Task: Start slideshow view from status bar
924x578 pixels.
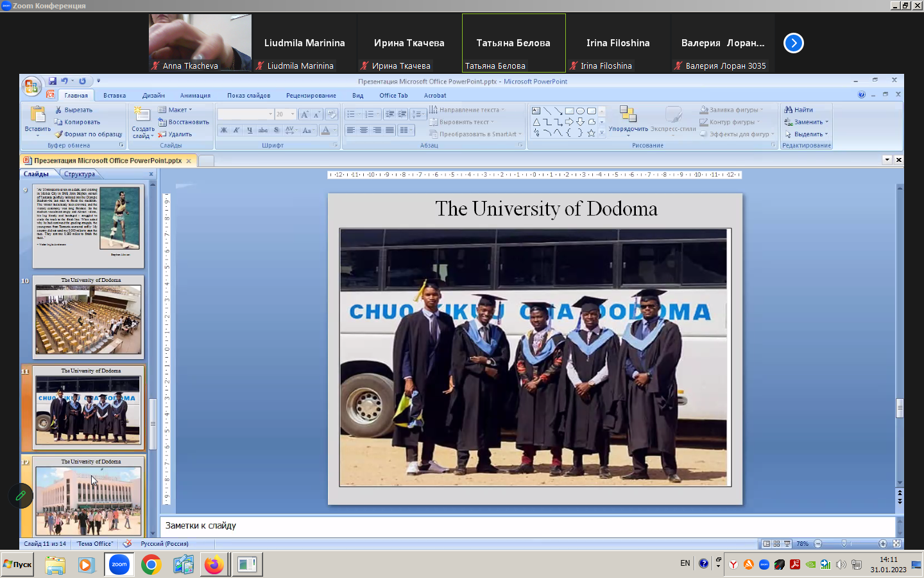Action: click(787, 544)
